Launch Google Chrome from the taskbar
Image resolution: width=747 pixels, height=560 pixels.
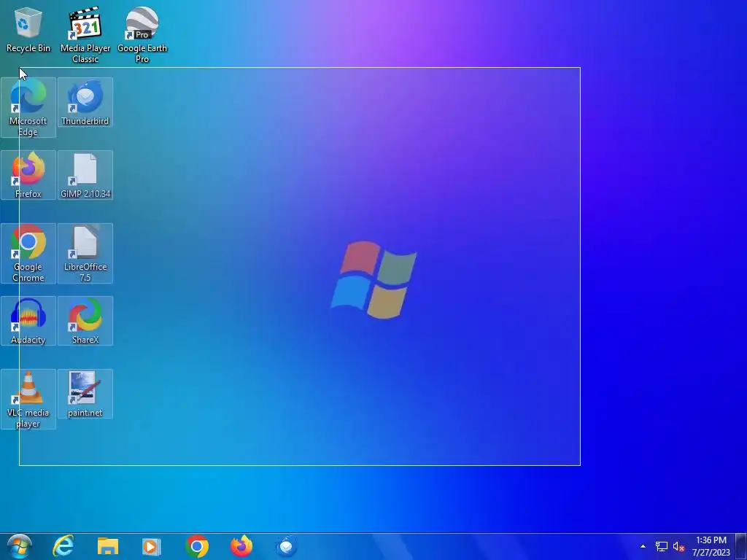pos(197,546)
